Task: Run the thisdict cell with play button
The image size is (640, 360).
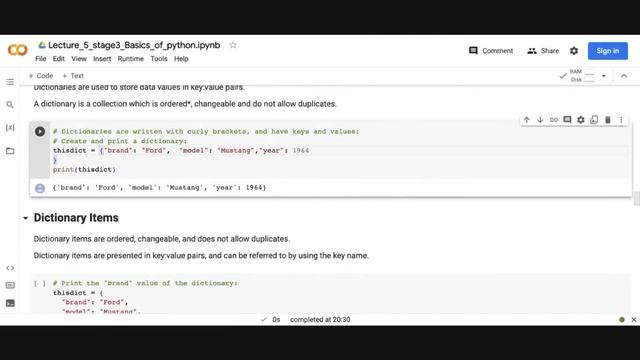Action: point(40,131)
